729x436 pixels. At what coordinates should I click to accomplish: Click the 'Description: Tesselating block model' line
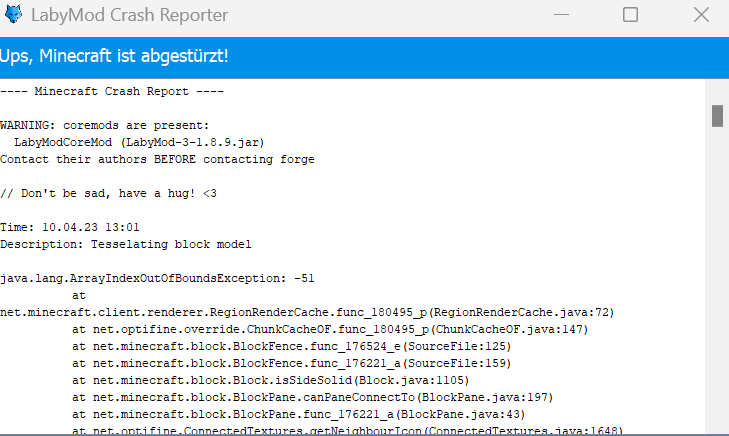point(126,244)
